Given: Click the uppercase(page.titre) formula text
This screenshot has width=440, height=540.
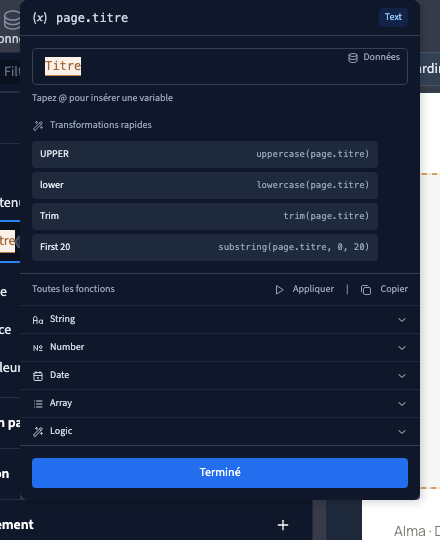Looking at the screenshot, I should [313, 154].
